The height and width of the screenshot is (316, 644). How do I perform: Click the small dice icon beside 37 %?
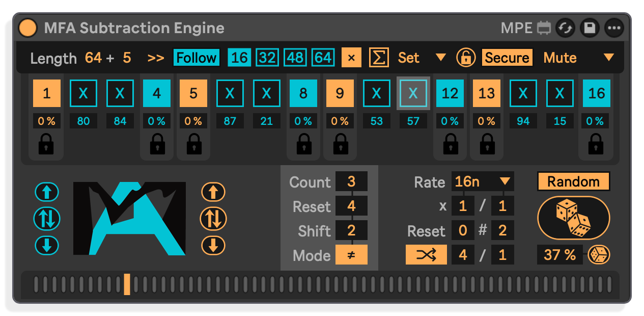(x=599, y=255)
